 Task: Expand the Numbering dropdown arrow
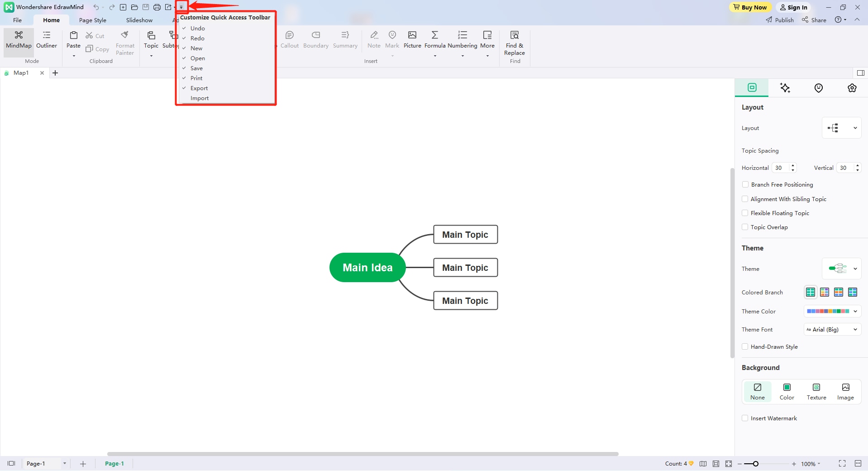pos(463,56)
